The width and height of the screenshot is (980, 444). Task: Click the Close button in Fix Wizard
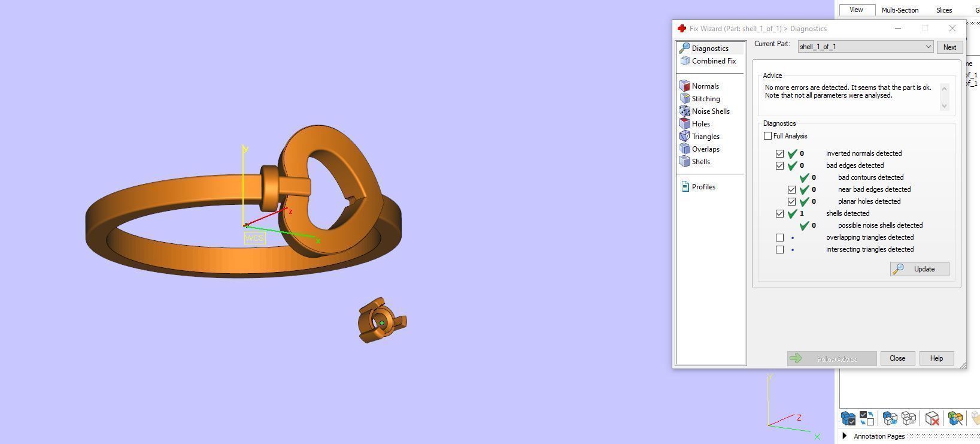point(897,358)
